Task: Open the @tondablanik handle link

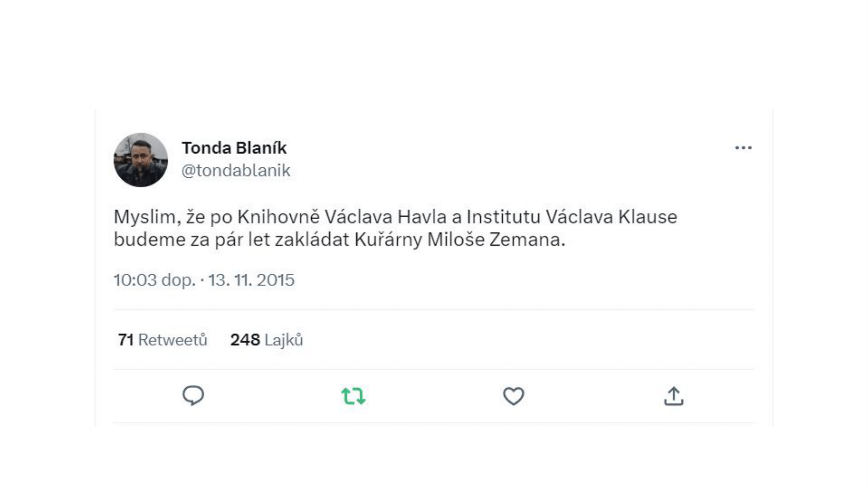Action: point(236,170)
